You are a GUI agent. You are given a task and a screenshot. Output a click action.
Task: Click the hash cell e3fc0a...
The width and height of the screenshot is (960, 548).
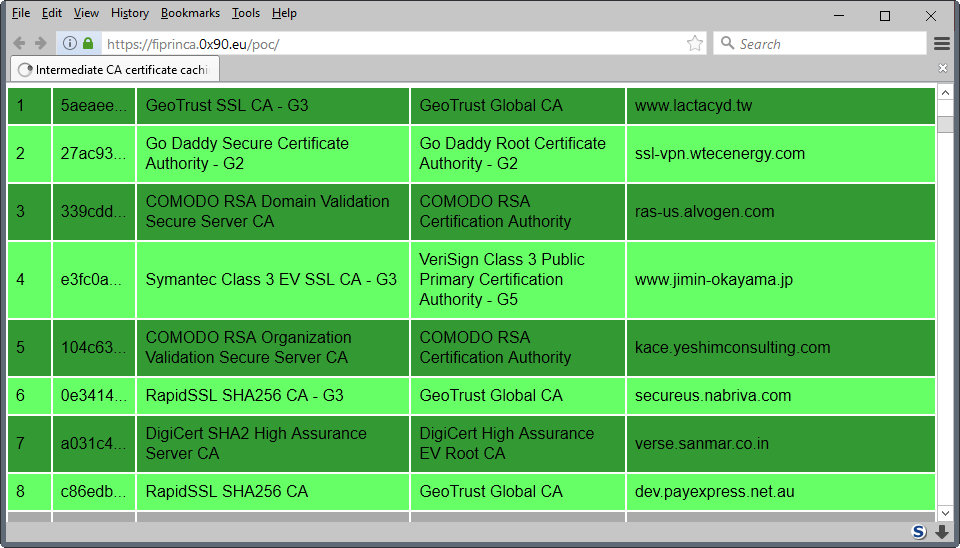click(94, 280)
